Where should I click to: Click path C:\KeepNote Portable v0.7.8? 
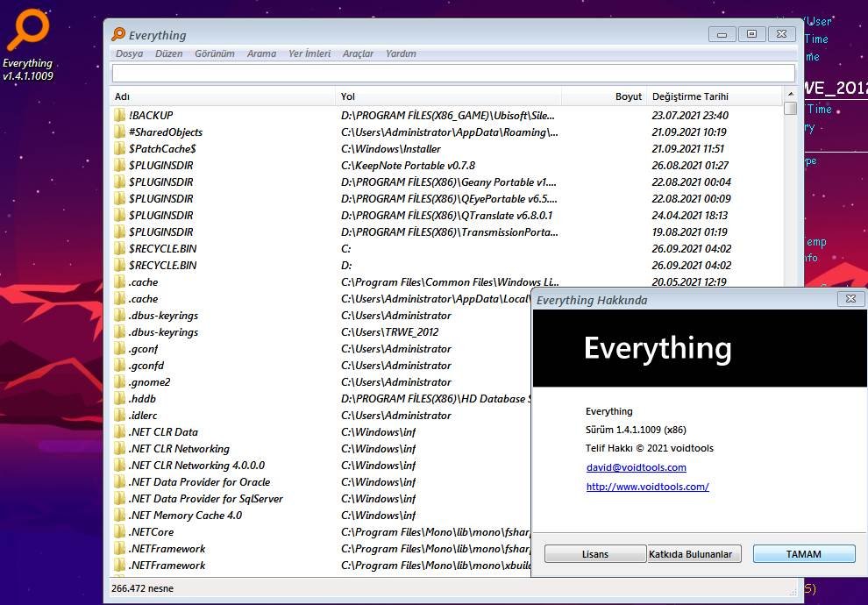tap(408, 165)
